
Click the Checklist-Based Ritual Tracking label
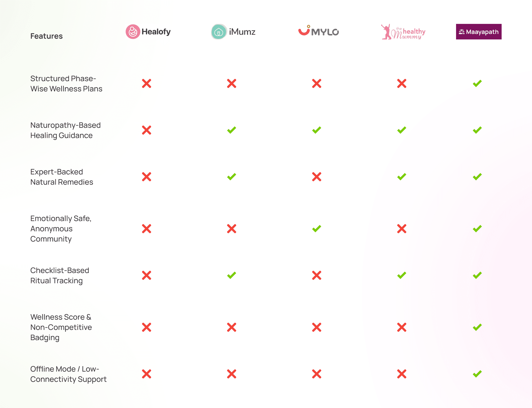click(60, 275)
